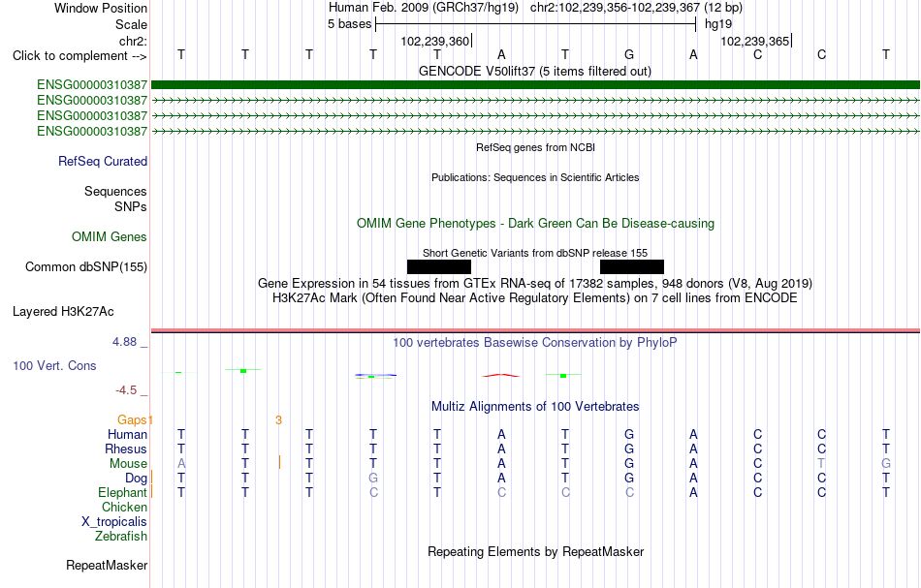
Task: Click coordinate label 102,239,365
Action: (755, 41)
